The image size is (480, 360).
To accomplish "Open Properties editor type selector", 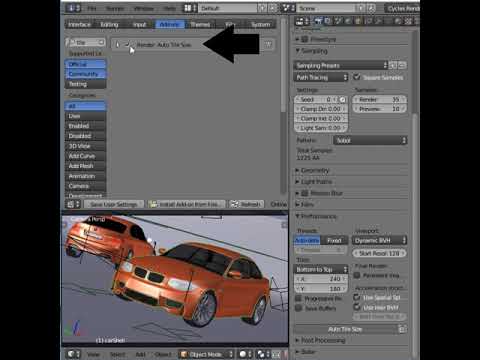I will pos(302,21).
